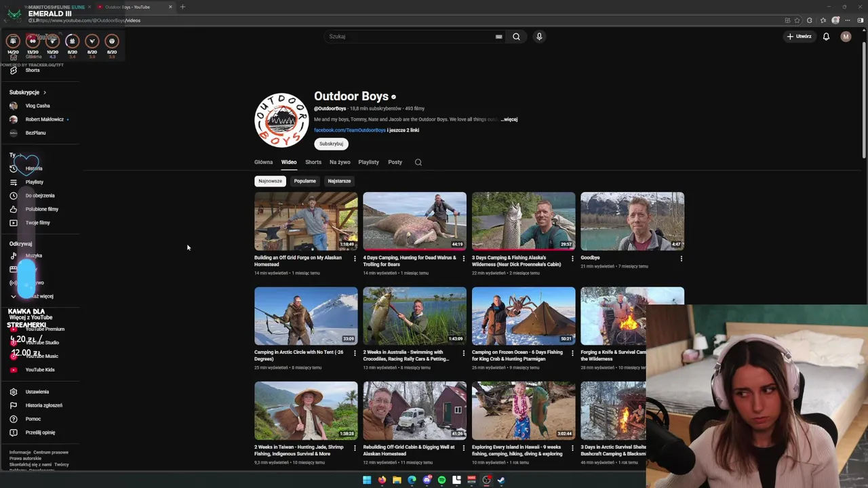Open the walrus 4 Days Camping thumbnail
Viewport: 868px width, 488px height.
click(414, 221)
